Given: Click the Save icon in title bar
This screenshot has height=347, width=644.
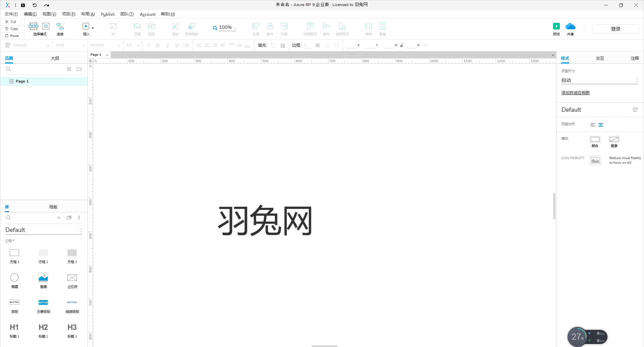Looking at the screenshot, I should 23,5.
